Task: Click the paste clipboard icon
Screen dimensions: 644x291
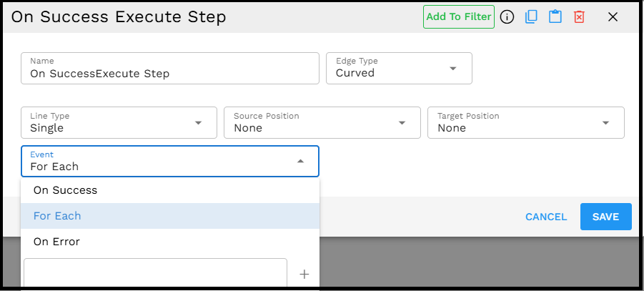Action: (x=555, y=17)
